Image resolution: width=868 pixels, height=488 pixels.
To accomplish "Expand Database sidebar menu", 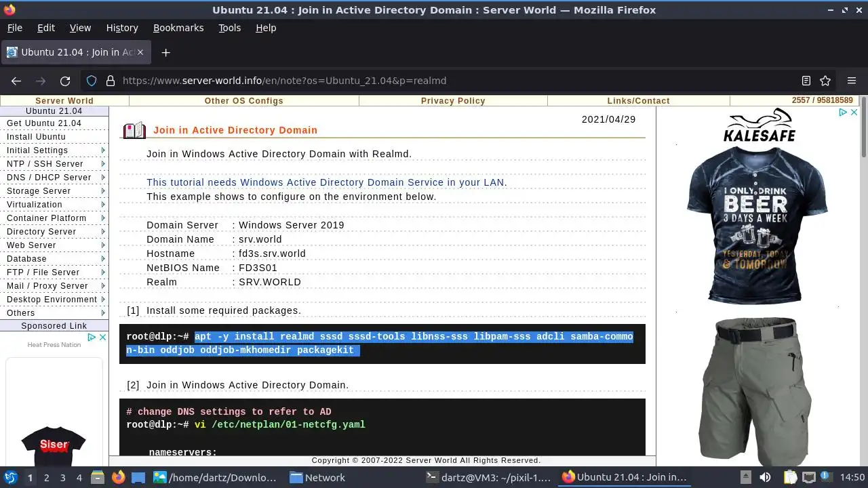I will [x=54, y=259].
